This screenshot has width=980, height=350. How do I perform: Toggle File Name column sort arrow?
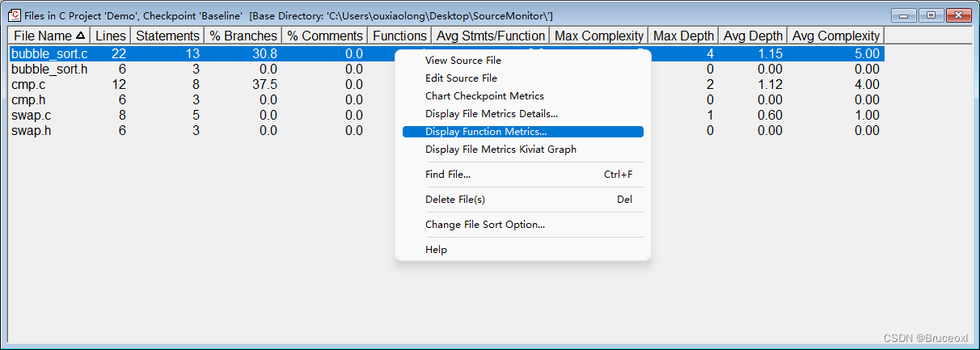(x=80, y=36)
